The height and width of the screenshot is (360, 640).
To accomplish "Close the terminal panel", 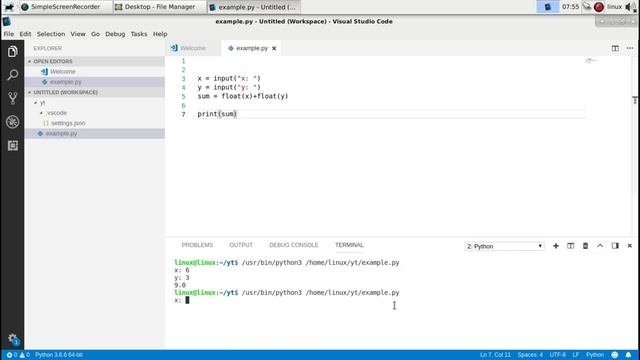I will tap(629, 246).
